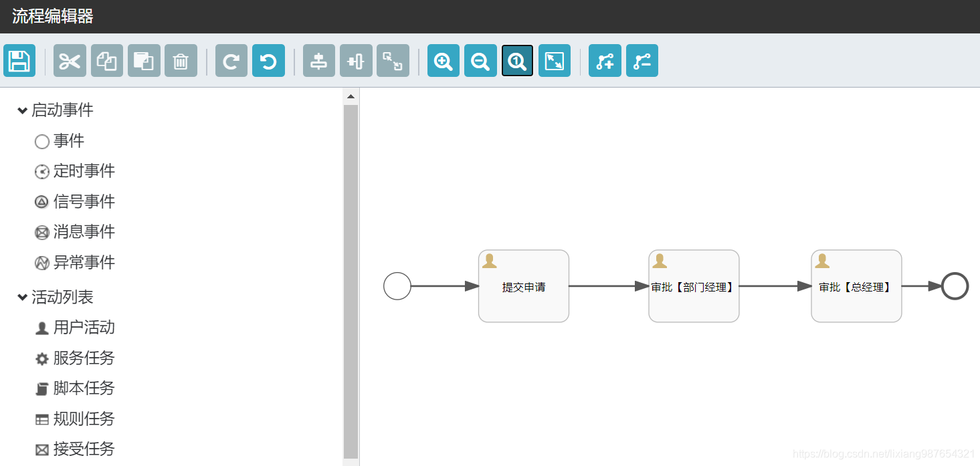
Task: Select the 用户活动 user icon
Action: point(42,328)
